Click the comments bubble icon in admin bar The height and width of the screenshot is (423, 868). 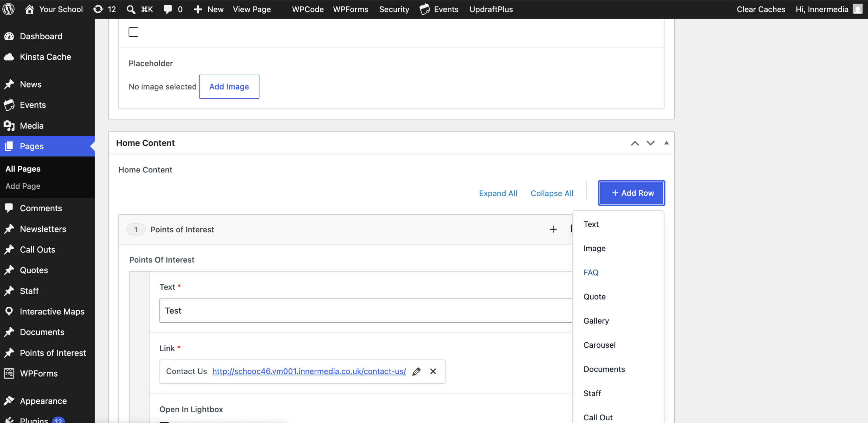click(x=168, y=9)
